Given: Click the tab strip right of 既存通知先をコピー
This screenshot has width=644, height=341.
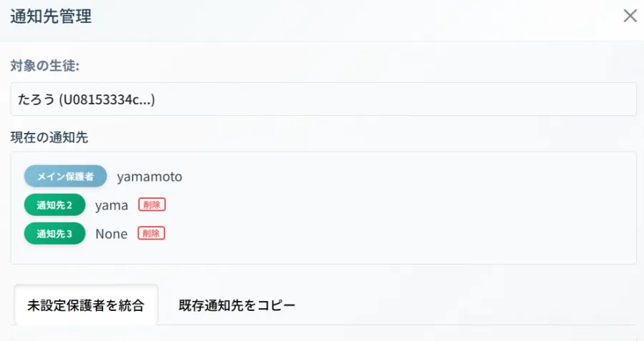Looking at the screenshot, I should coord(465,305).
